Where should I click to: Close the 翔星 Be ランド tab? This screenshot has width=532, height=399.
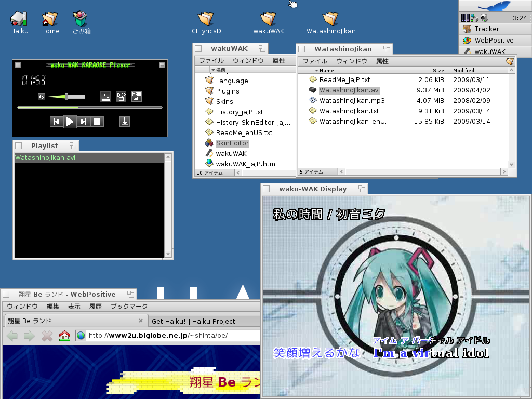click(141, 321)
